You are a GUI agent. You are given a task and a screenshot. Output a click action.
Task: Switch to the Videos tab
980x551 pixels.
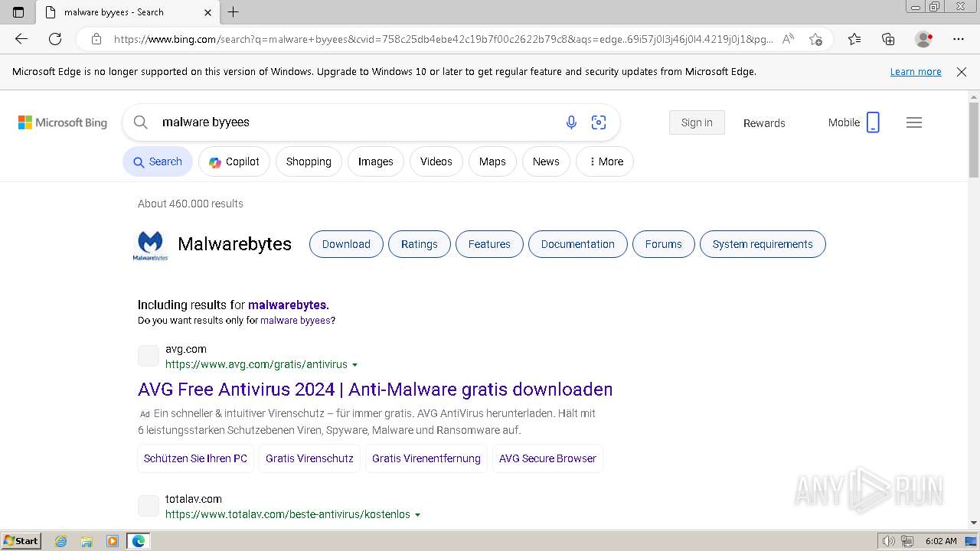click(x=436, y=161)
